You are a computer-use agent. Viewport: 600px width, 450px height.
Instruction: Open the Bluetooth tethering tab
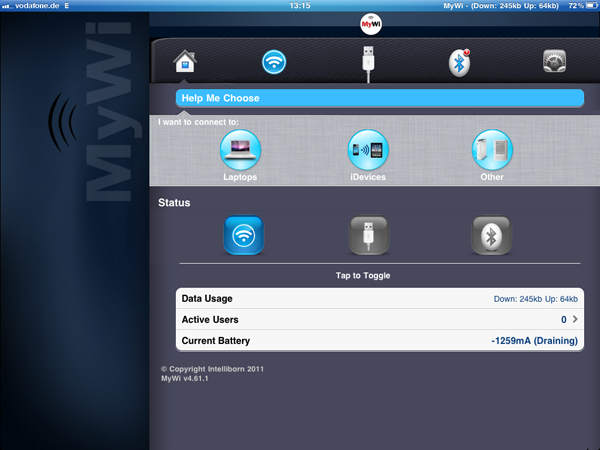(459, 63)
